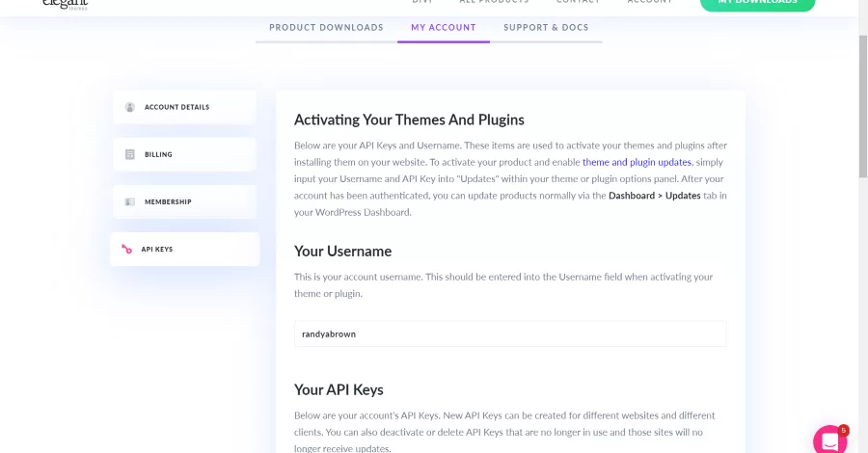Click the username field showing randyabrown
The image size is (868, 453).
510,334
